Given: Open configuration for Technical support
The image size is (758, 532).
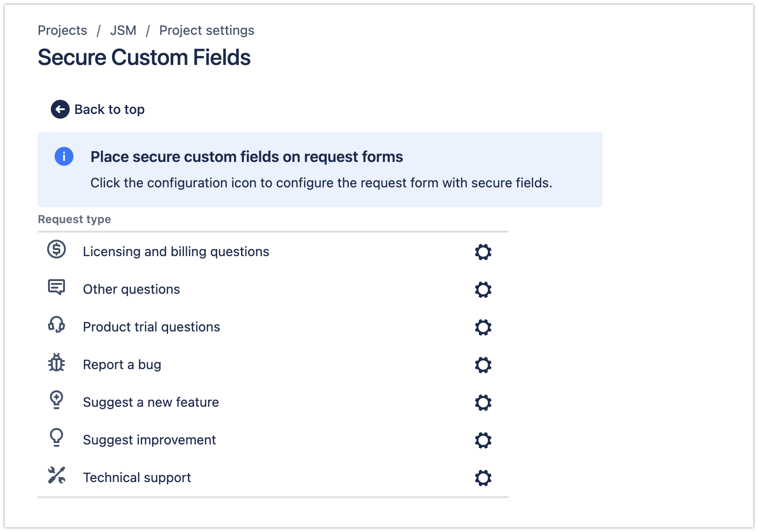Looking at the screenshot, I should coord(483,478).
